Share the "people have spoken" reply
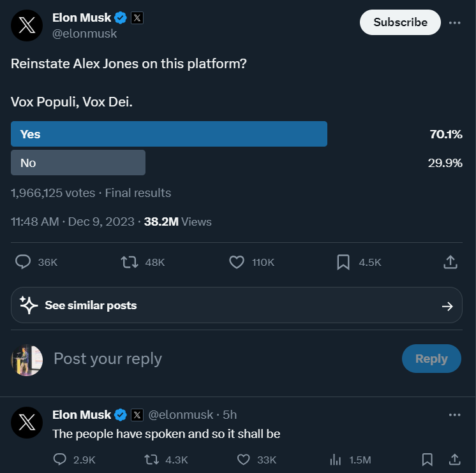This screenshot has height=473, width=476. point(455,459)
